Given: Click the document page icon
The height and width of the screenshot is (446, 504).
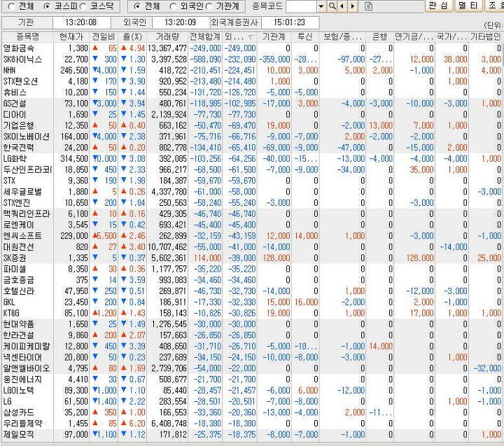Looking at the screenshot, I should (369, 6).
